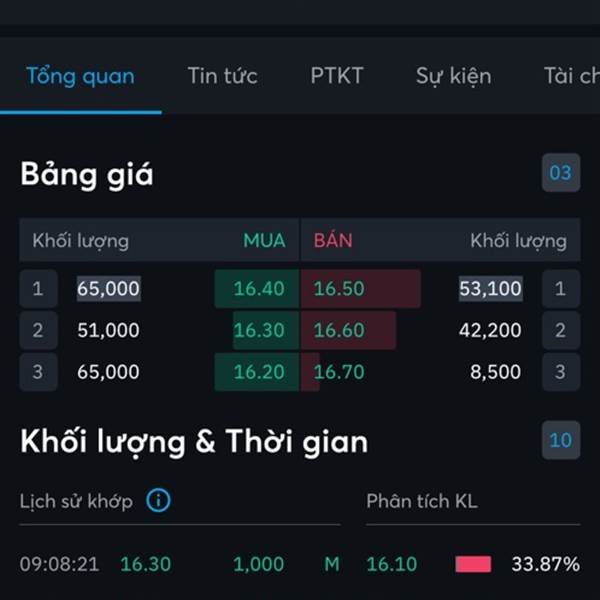This screenshot has height=600, width=600.
Task: Go to the Tổng quan tab
Action: point(80,76)
